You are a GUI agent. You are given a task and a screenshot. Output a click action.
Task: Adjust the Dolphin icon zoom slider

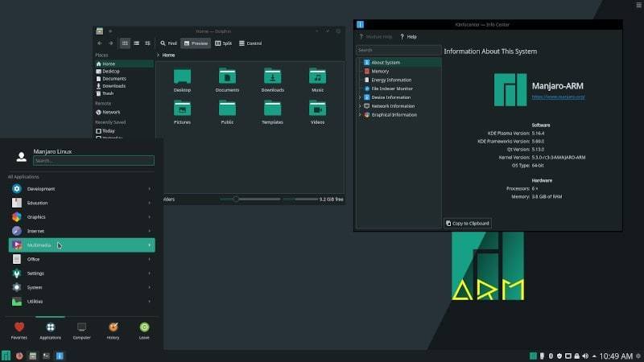(236, 199)
